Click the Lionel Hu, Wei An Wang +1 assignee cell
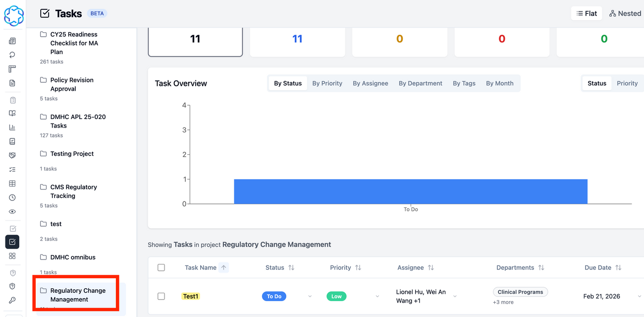644x317 pixels. [x=421, y=296]
